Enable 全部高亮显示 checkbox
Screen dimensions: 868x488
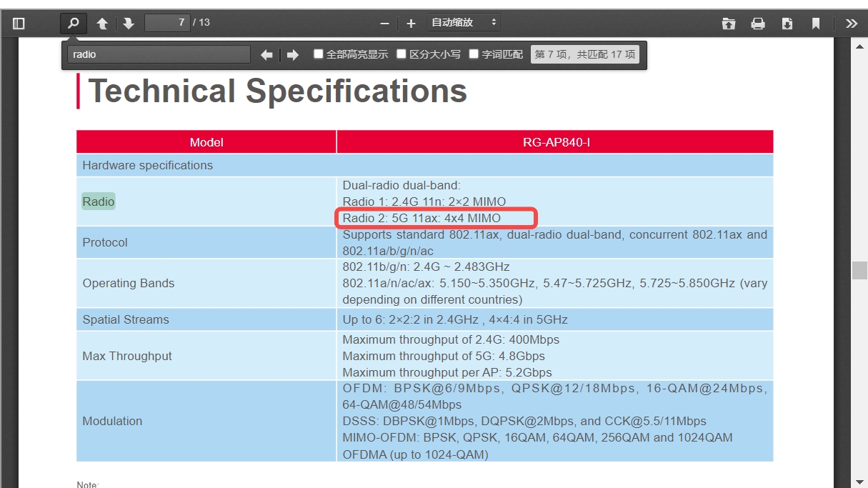(319, 54)
